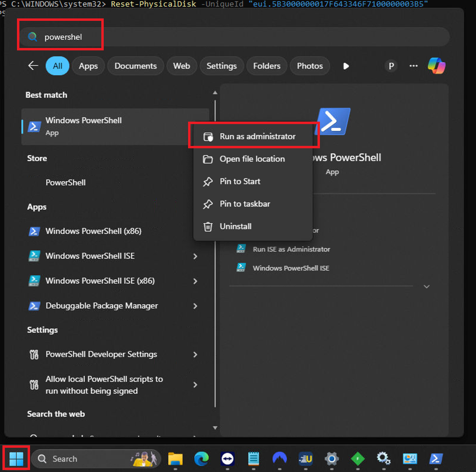Select the All filter tab
The height and width of the screenshot is (472, 476).
coord(57,66)
